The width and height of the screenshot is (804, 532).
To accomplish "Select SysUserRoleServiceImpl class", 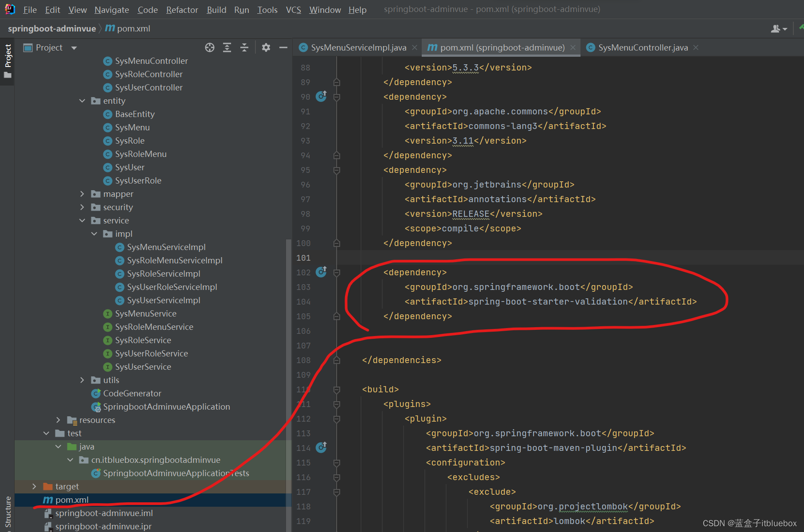I will click(x=172, y=287).
